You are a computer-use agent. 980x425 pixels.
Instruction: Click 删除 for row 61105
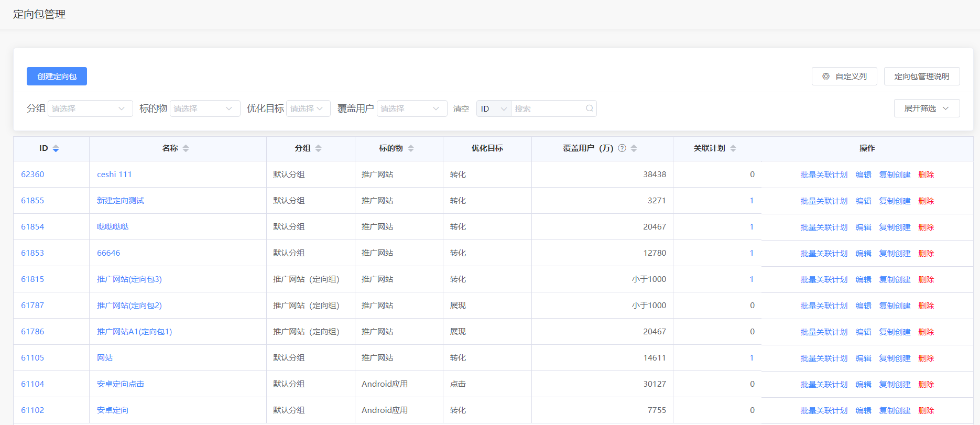coord(926,358)
